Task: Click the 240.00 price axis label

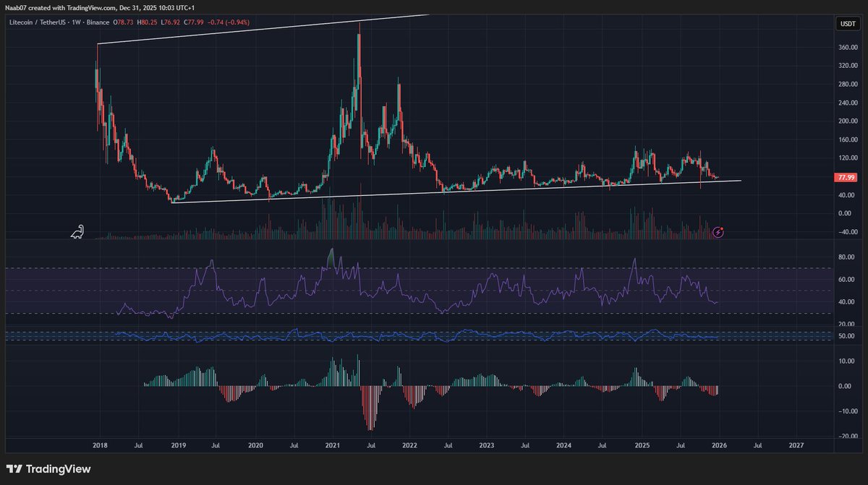Action: tap(847, 103)
